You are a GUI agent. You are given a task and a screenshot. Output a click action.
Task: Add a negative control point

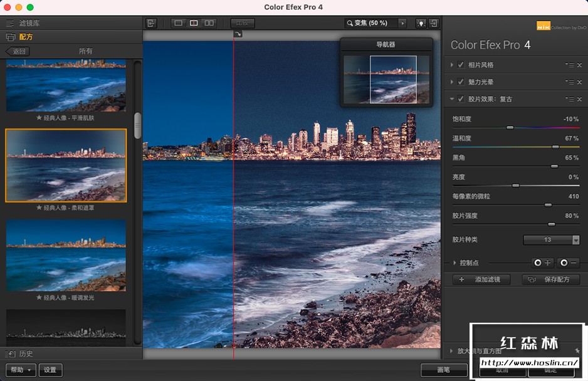pos(568,263)
